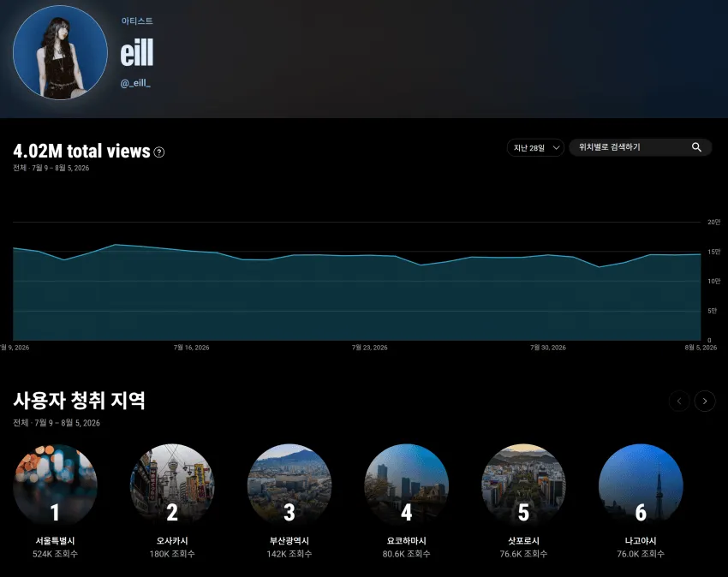728x577 pixels.
Task: Click the 180K 조회수 count
Action: (x=172, y=554)
